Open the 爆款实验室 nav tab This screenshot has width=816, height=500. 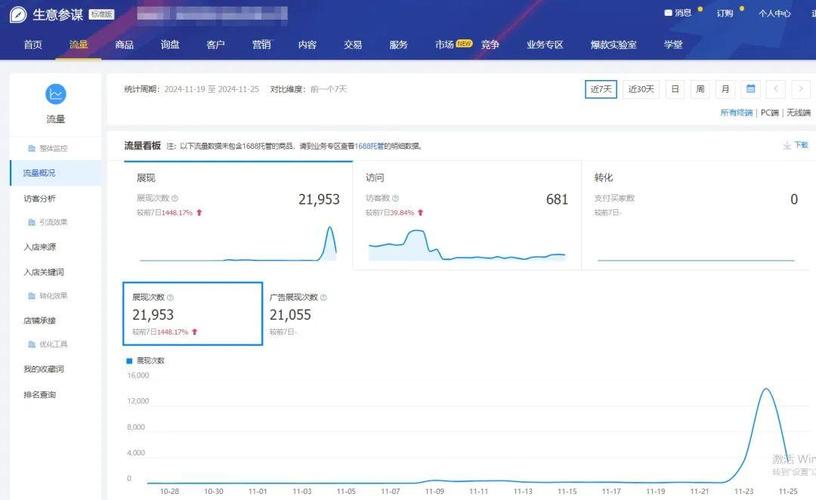[x=614, y=45]
